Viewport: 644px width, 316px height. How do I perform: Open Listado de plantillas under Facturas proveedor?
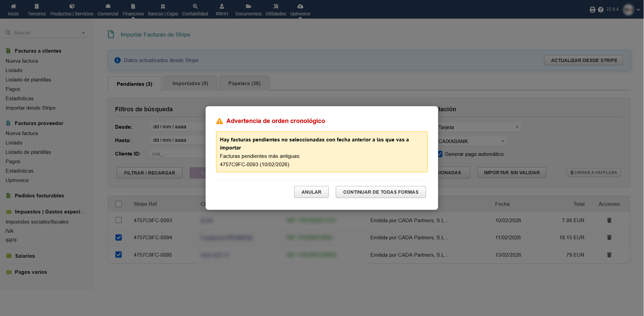coord(29,152)
